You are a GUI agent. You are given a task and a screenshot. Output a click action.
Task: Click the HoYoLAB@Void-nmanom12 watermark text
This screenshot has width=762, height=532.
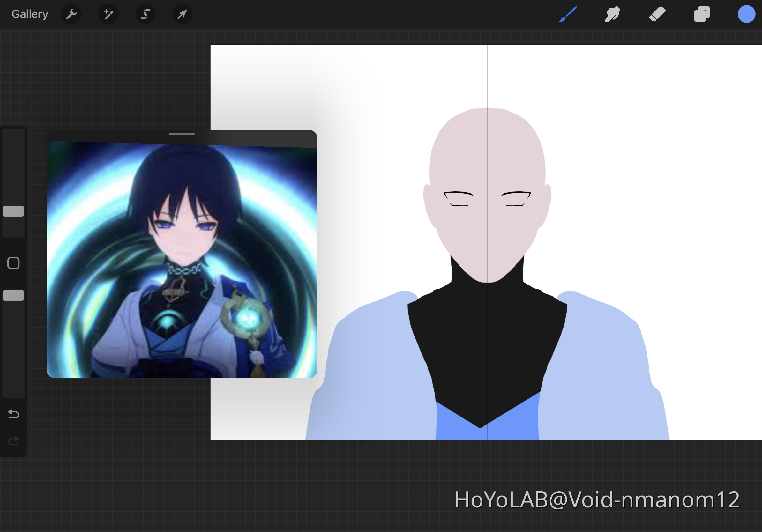[x=597, y=499]
